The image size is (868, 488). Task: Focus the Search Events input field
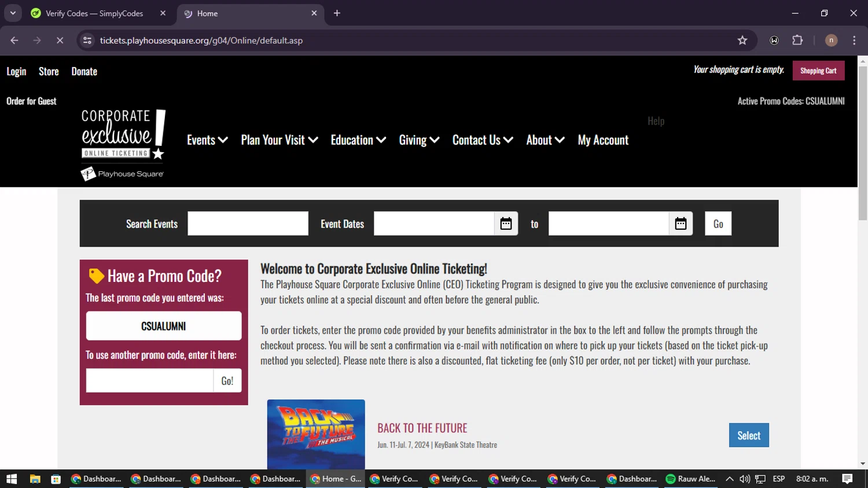248,223
